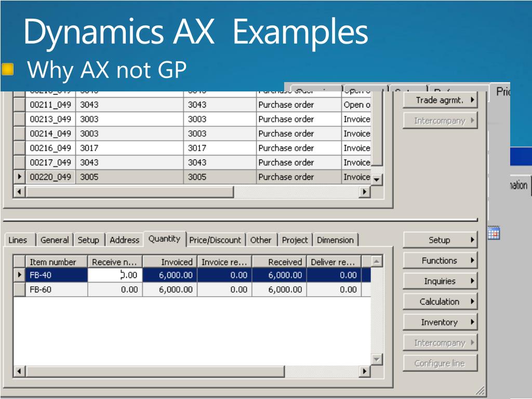This screenshot has height=399, width=532.
Task: Select row marker of item FB-40
Action: (19, 275)
